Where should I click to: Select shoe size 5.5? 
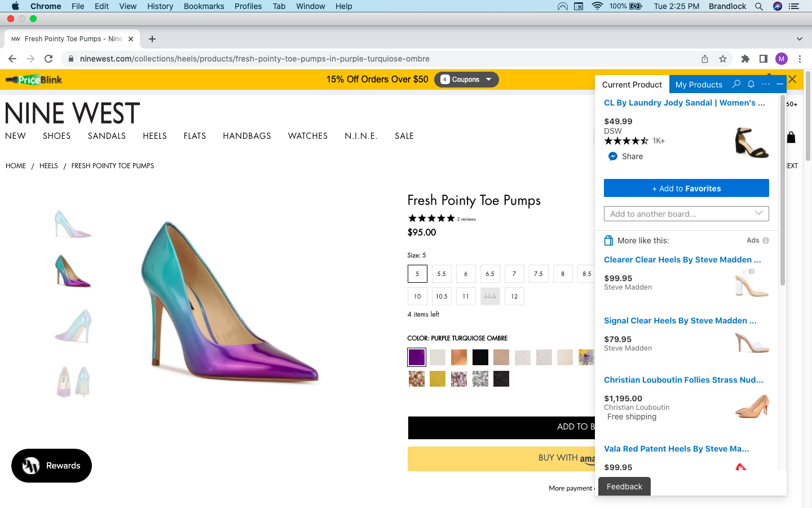(442, 274)
